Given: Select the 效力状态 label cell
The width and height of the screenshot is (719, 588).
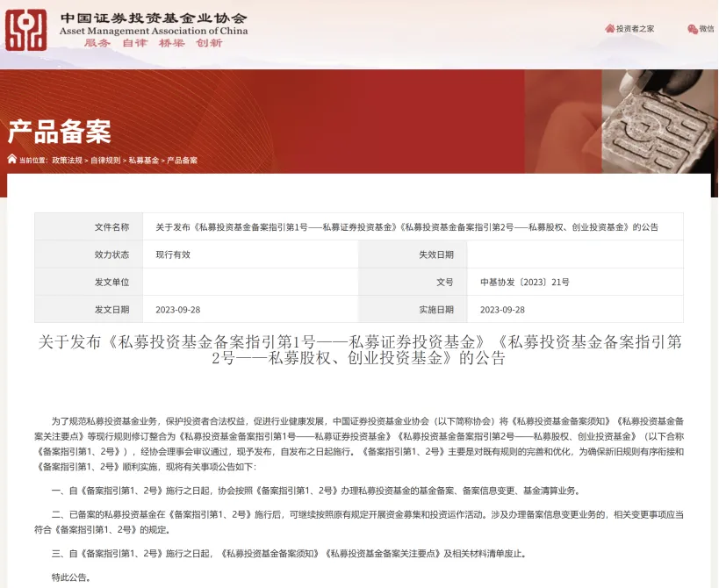Looking at the screenshot, I should pyautogui.click(x=89, y=255).
